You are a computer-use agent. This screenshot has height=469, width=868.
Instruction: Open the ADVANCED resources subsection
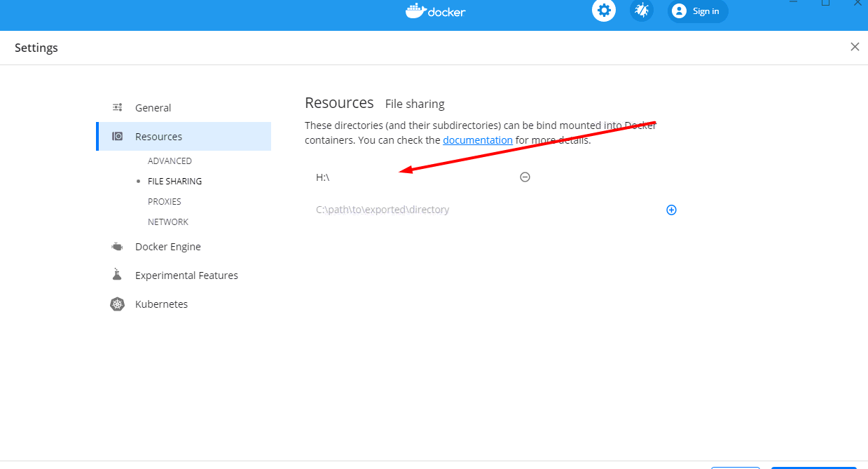[170, 161]
